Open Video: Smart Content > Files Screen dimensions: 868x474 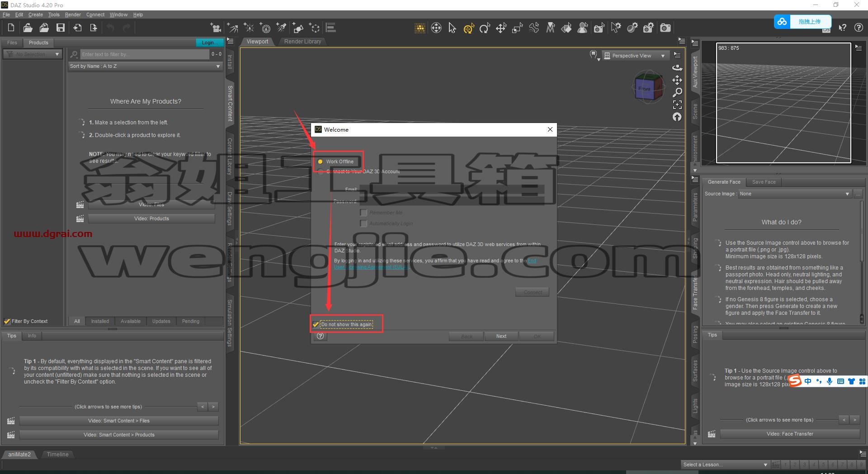[x=119, y=421]
